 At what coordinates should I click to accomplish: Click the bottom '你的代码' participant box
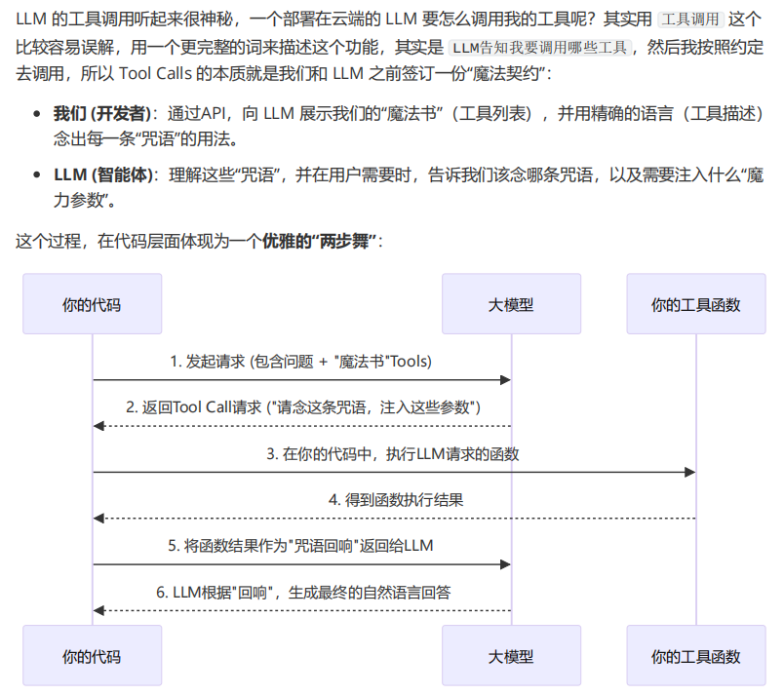(92, 656)
